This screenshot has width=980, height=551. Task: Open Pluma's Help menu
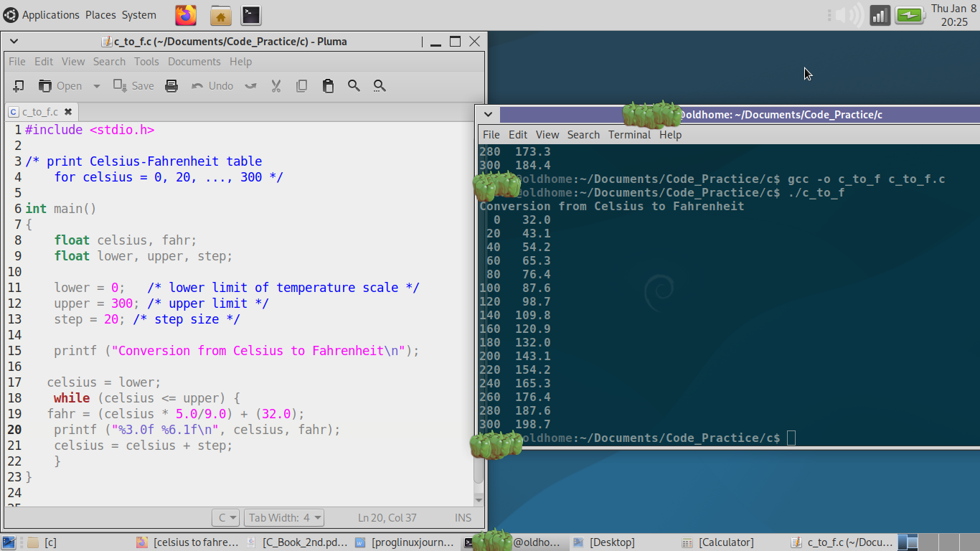[240, 62]
